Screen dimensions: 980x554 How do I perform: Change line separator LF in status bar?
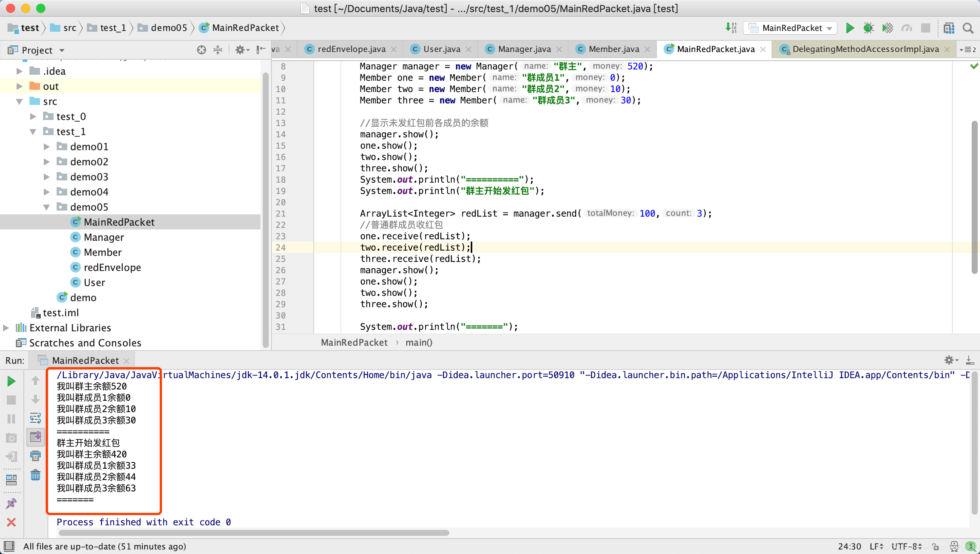[877, 546]
